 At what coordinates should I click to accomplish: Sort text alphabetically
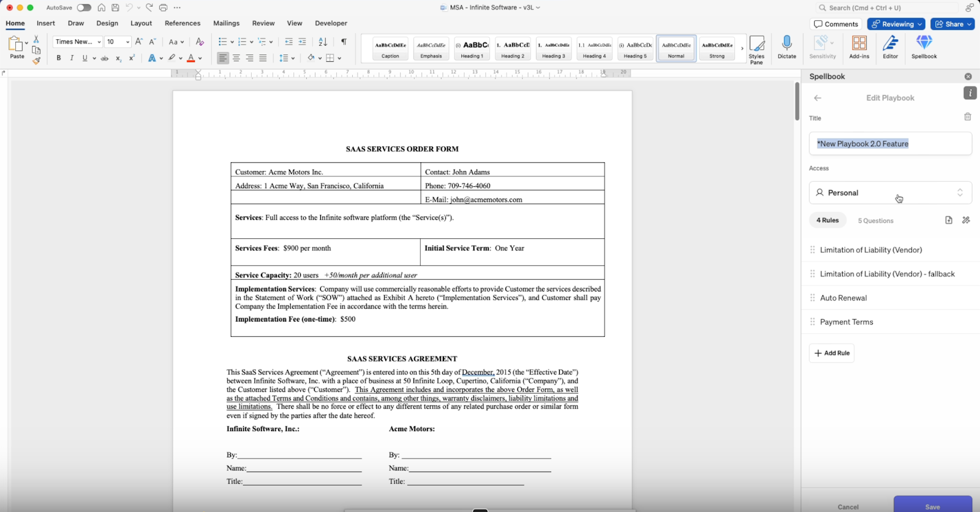click(323, 42)
